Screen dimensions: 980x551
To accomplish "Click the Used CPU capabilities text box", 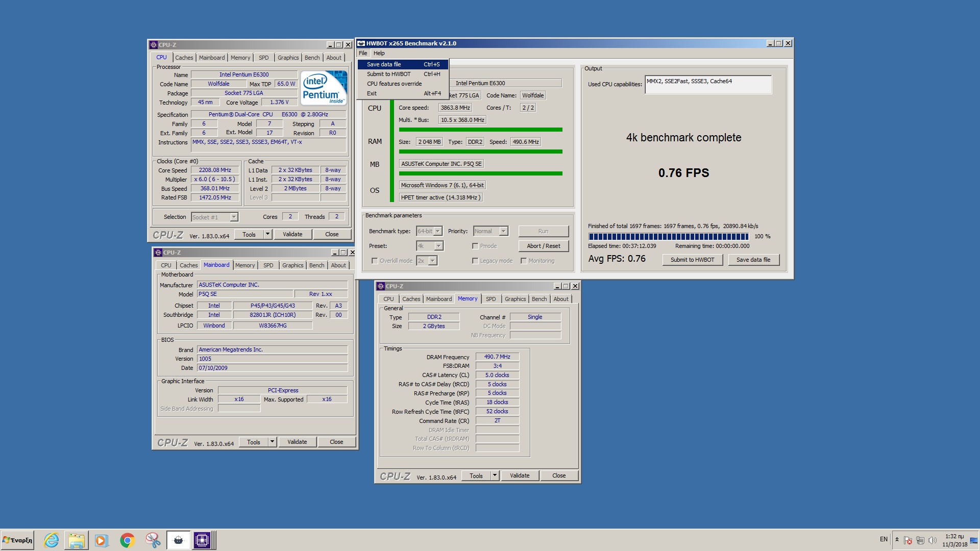I will pyautogui.click(x=708, y=85).
